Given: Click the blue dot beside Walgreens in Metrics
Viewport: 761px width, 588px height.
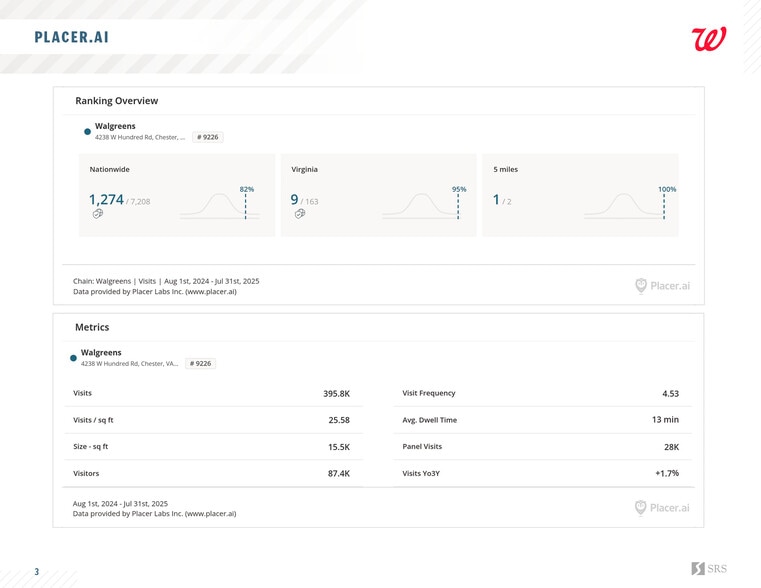Looking at the screenshot, I should [x=74, y=358].
